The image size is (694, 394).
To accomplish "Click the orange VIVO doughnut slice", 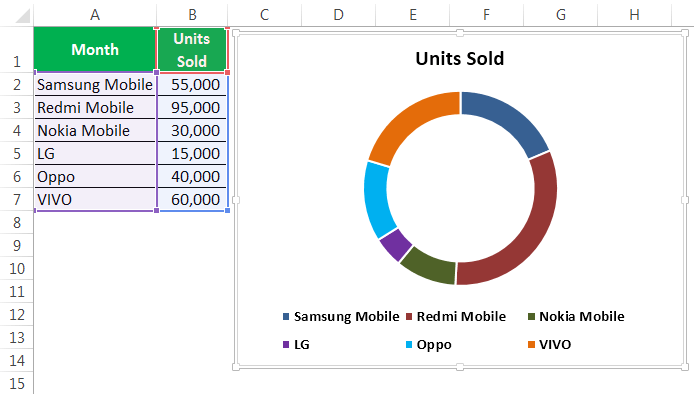I will pos(409,122).
